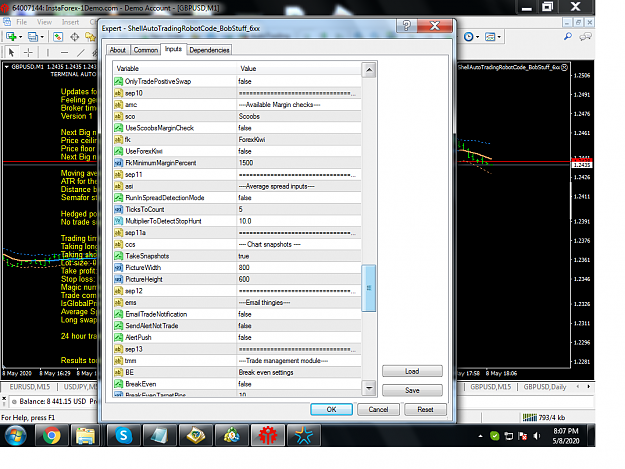The image size is (625, 469).
Task: Open the MetaTrader icon in the taskbar
Action: (232, 435)
